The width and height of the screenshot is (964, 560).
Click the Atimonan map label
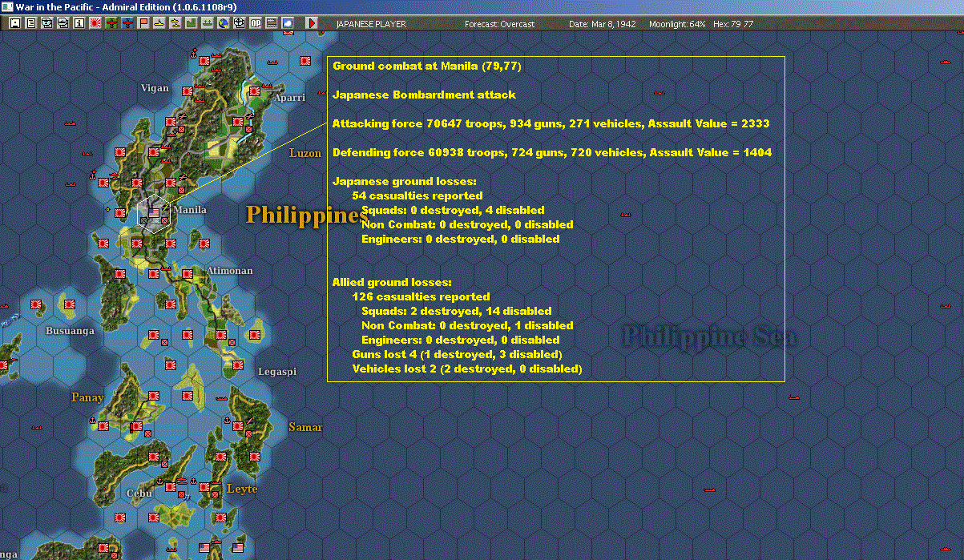230,271
